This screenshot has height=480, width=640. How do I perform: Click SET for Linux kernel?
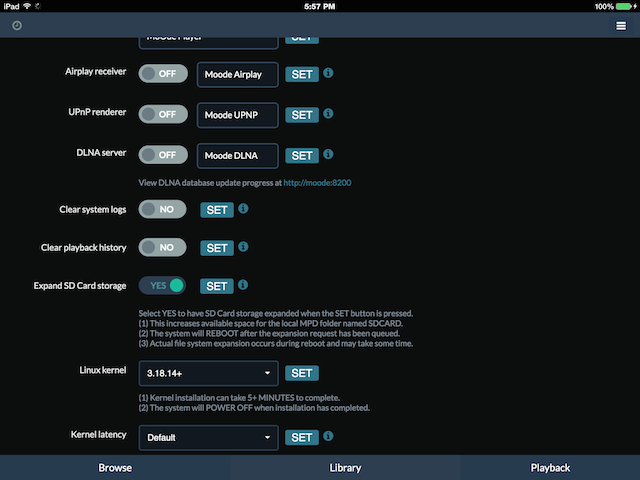click(x=302, y=373)
